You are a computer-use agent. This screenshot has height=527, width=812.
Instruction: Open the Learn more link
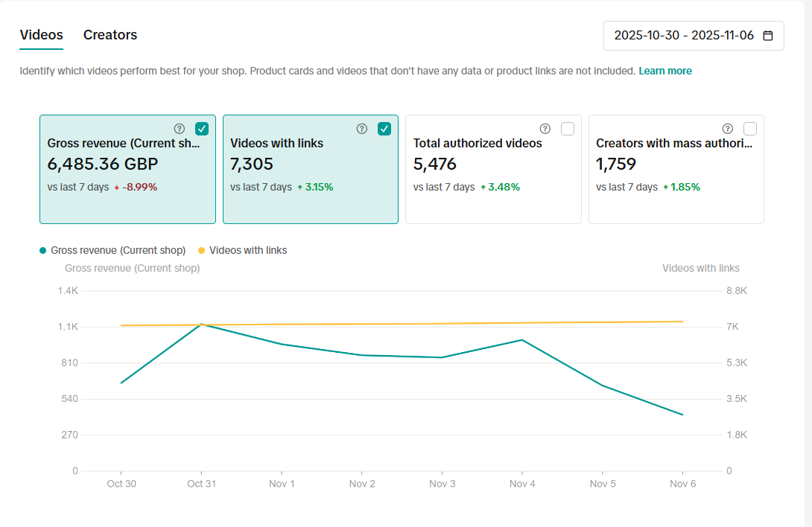pos(665,70)
